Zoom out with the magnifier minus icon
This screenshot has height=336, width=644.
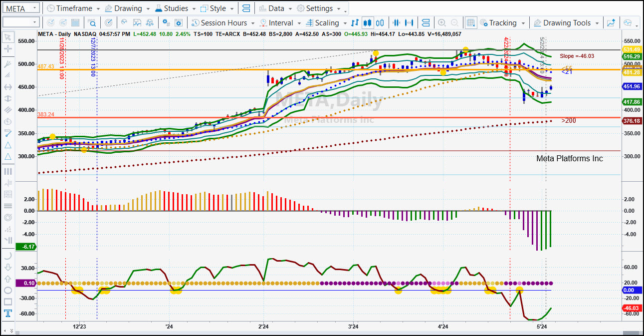(x=455, y=22)
